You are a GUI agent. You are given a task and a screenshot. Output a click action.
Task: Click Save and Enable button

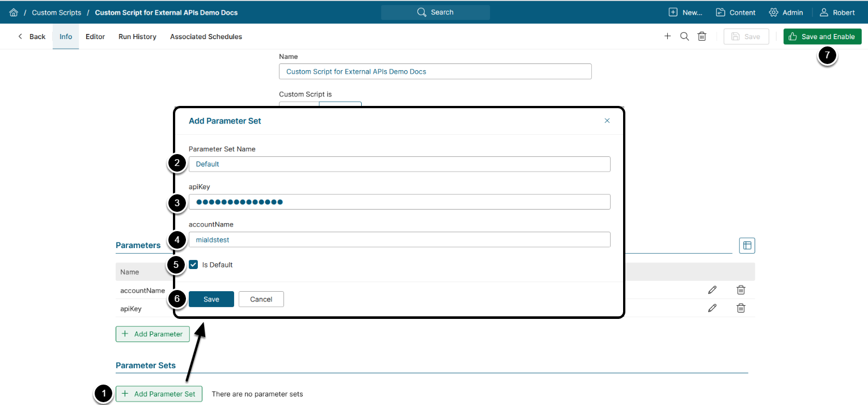coord(822,36)
